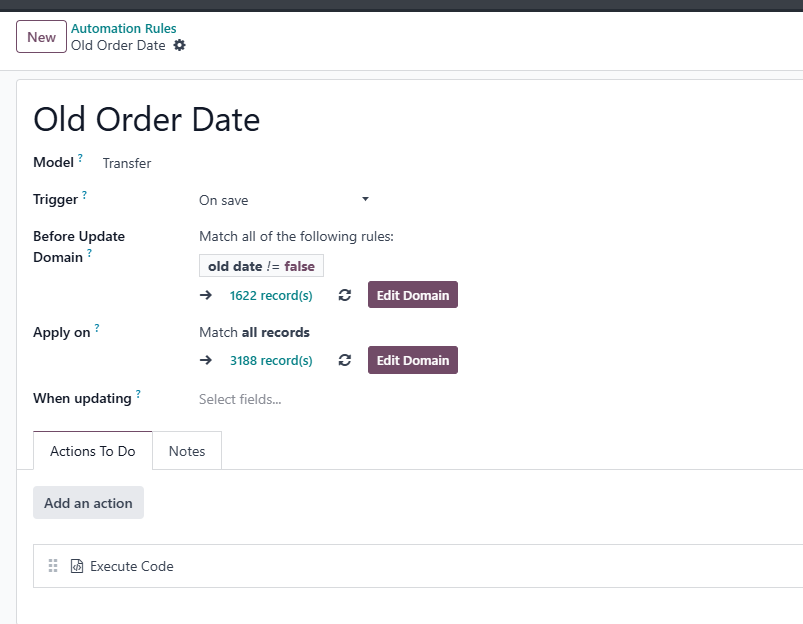Show help tooltip next to Apply on
803x624 pixels.
(x=97, y=328)
